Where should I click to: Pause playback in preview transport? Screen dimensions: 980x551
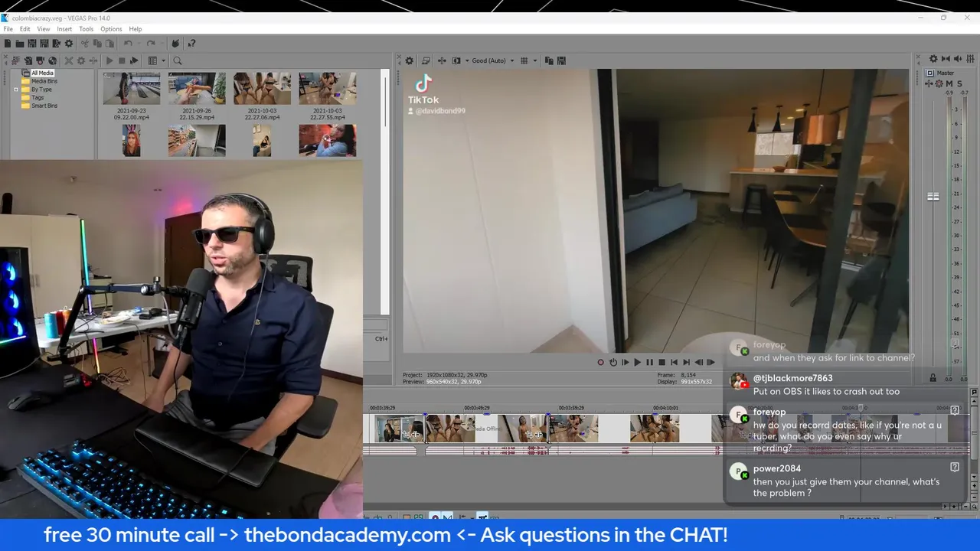pos(650,363)
